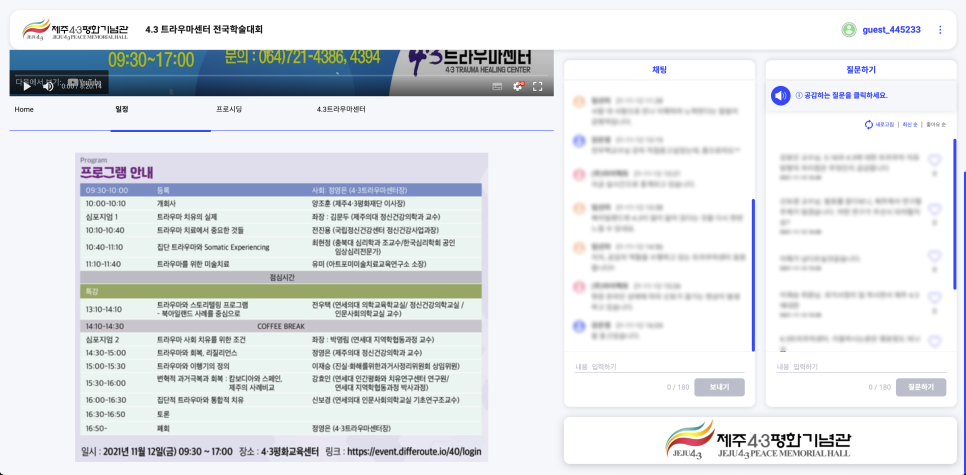Click the chat panel scrollbar

(x=753, y=274)
